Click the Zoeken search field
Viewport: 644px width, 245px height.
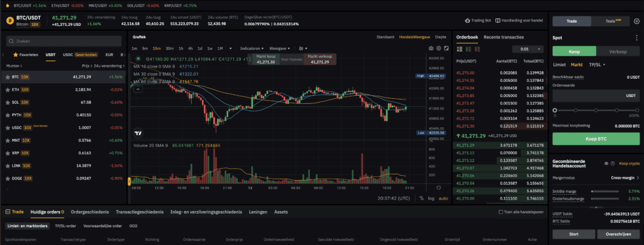click(64, 41)
